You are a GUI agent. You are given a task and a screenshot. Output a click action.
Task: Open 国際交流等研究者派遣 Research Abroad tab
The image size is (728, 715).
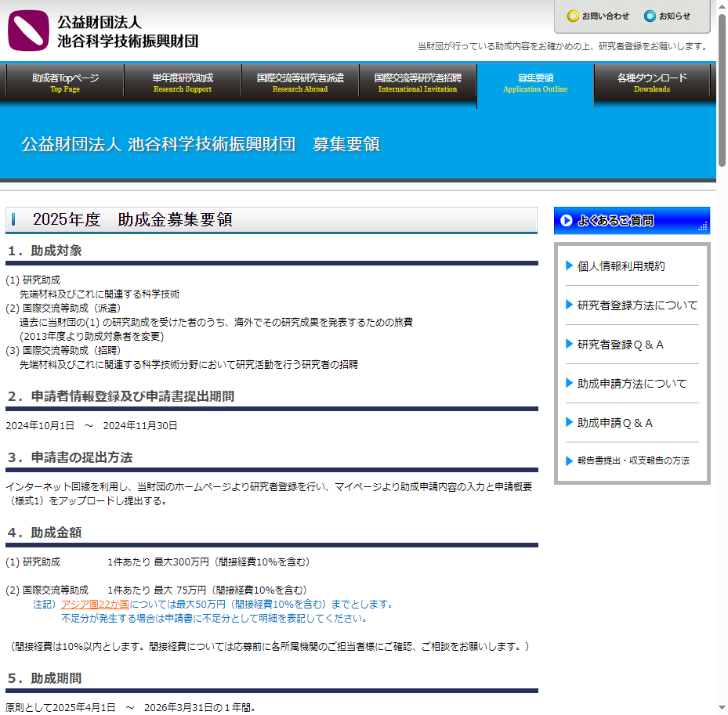pos(300,82)
